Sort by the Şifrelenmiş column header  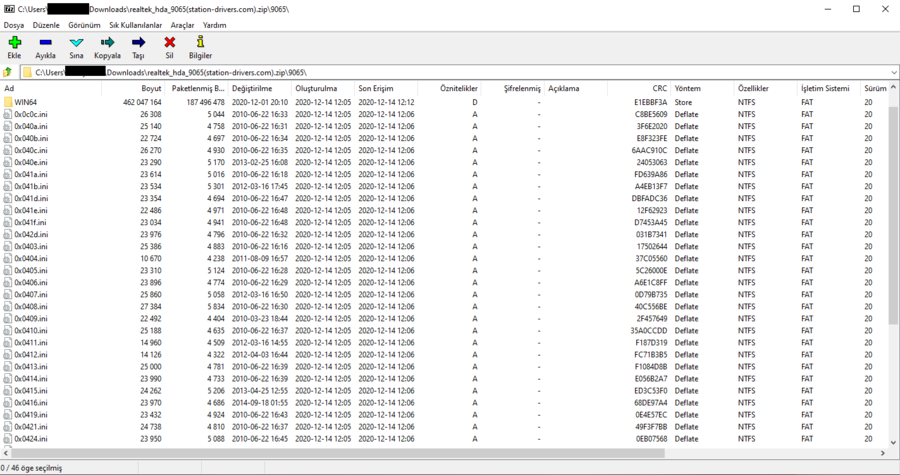point(512,89)
